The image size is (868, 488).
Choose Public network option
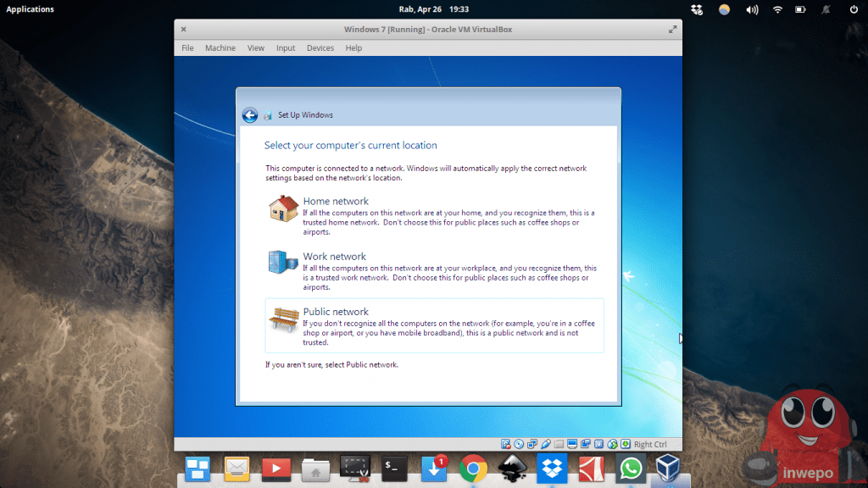[336, 312]
